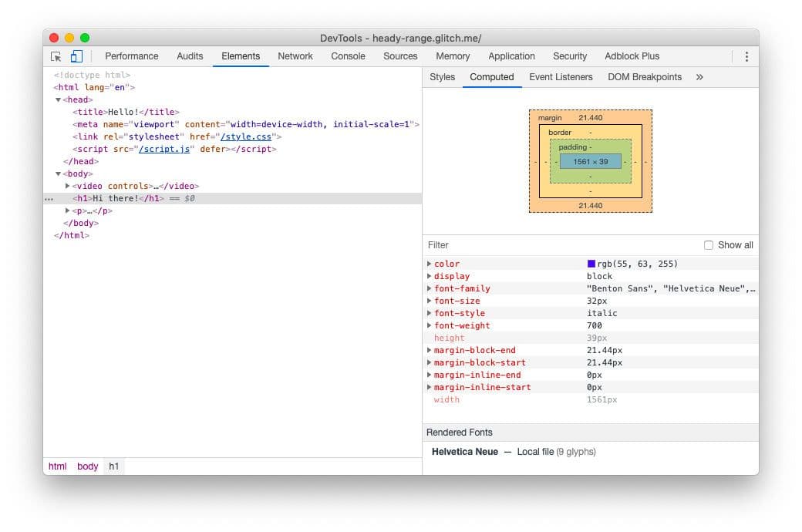Image resolution: width=802 pixels, height=532 pixels.
Task: Toggle the device toolbar icon
Action: tap(76, 56)
